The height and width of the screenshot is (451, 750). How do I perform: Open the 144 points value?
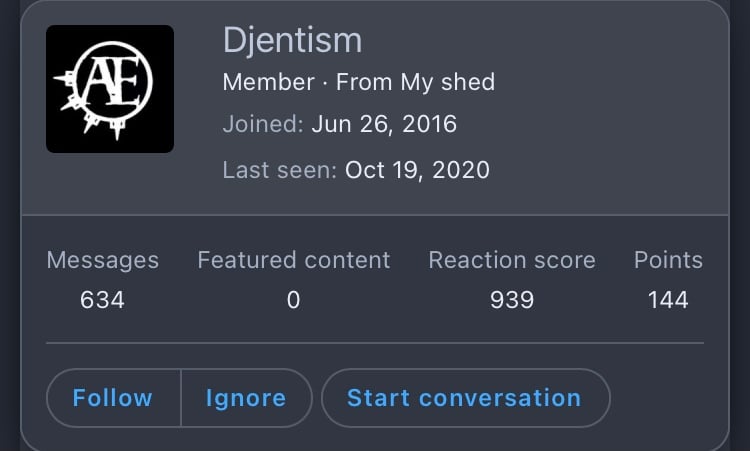coord(668,300)
